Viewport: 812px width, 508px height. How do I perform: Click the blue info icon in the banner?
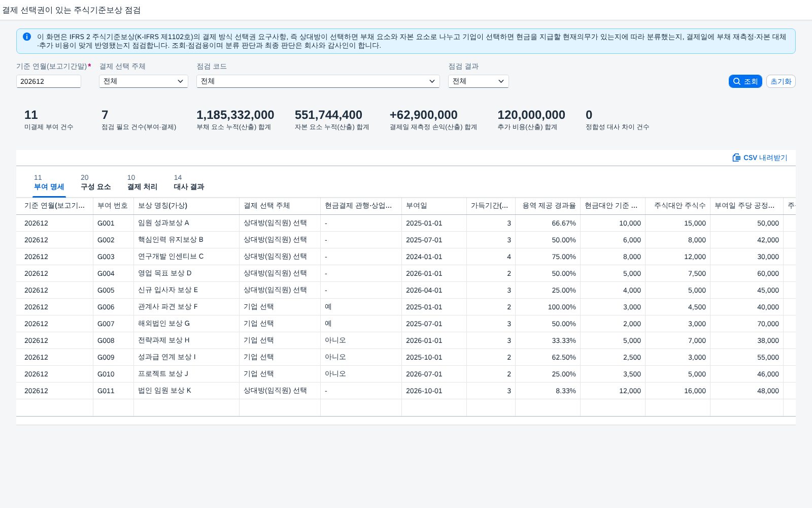click(27, 37)
